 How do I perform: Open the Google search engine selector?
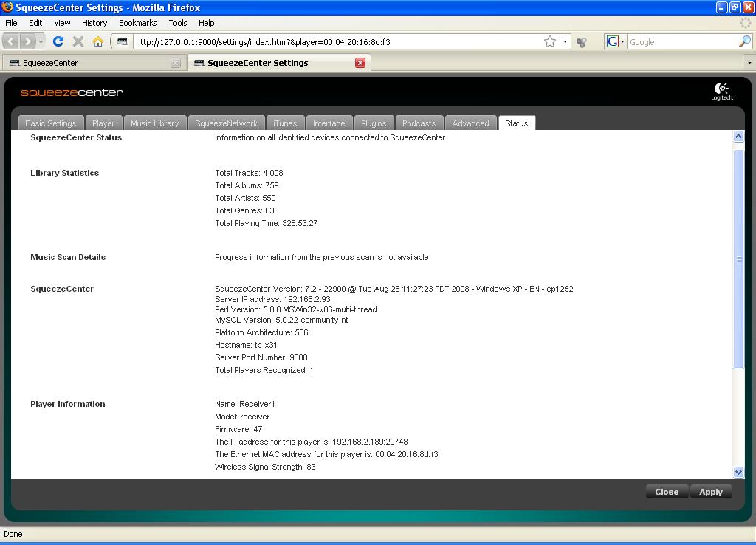pyautogui.click(x=615, y=42)
